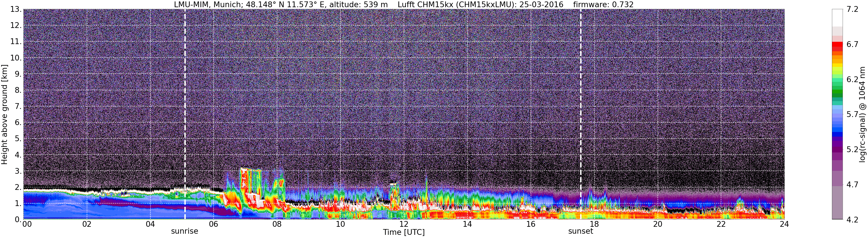Click the time tick label '22'

[x=721, y=224]
